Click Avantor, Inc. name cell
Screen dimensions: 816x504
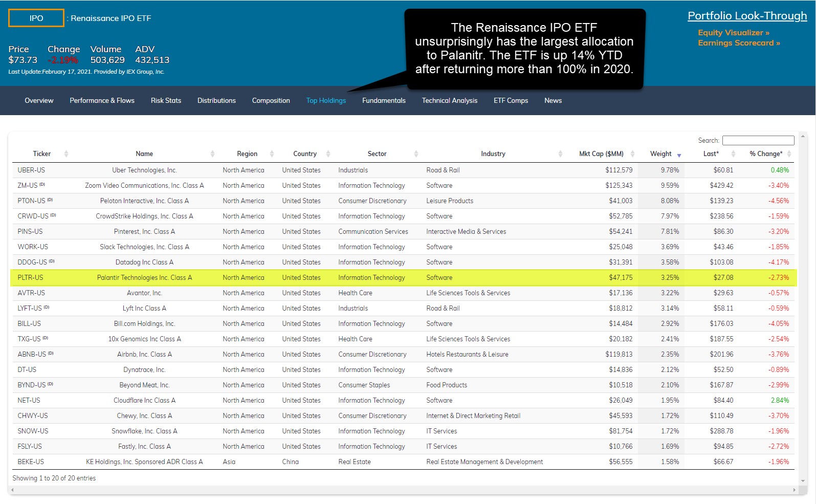pyautogui.click(x=144, y=293)
